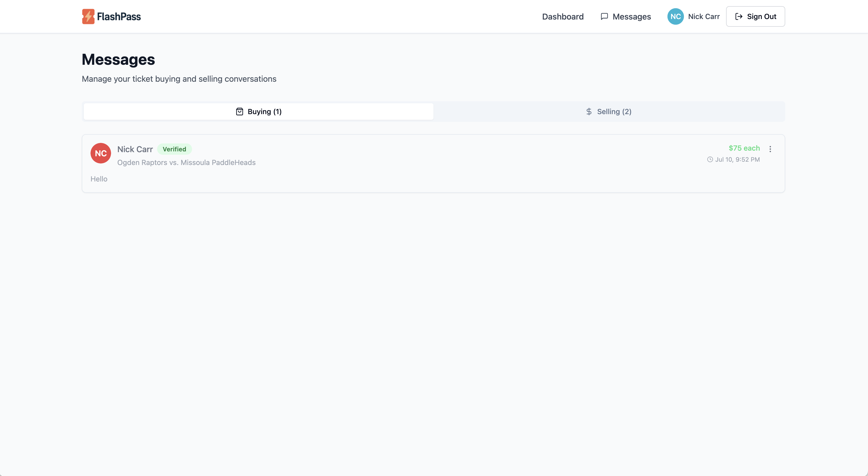The width and height of the screenshot is (868, 476).
Task: Click the FlashPass brand name text
Action: point(119,16)
